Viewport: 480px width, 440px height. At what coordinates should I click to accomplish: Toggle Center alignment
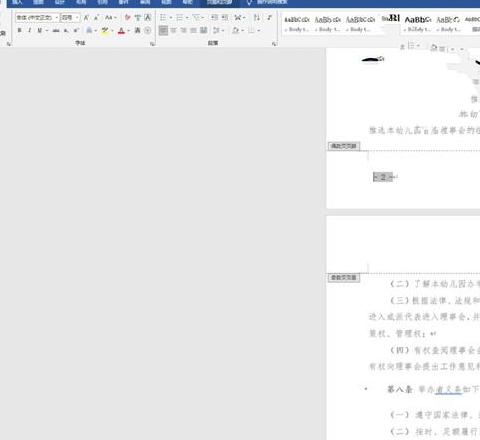click(x=173, y=31)
